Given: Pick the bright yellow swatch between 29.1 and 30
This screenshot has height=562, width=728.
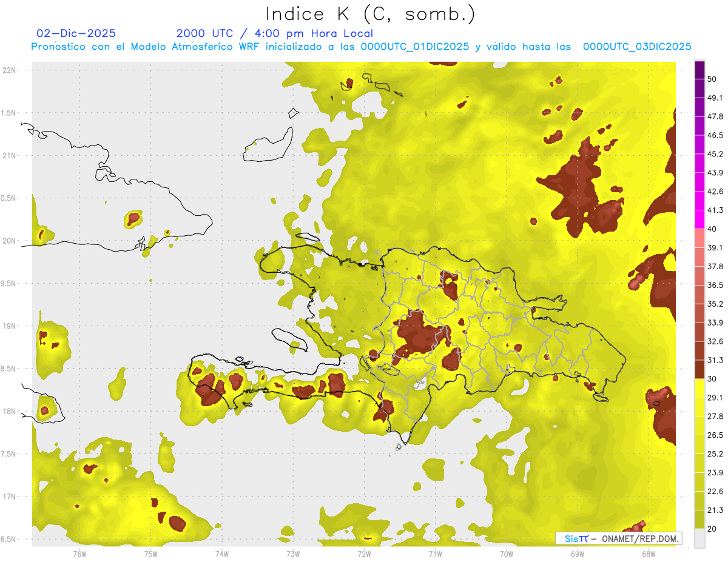Looking at the screenshot, I should (x=699, y=389).
